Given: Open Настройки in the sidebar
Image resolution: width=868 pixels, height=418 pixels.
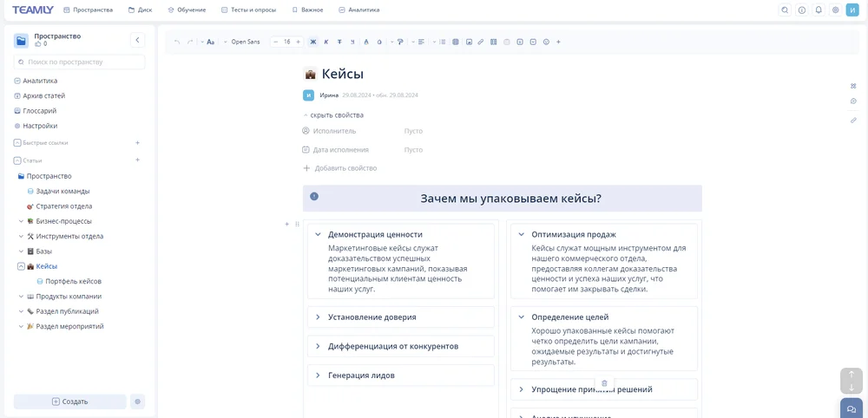Looking at the screenshot, I should (36, 126).
